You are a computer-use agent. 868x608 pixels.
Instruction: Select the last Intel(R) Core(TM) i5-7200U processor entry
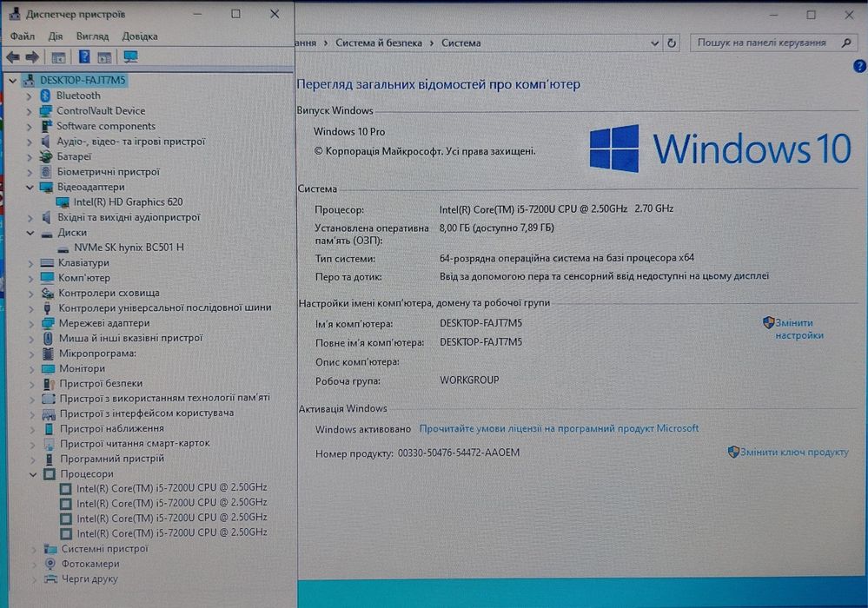[172, 533]
